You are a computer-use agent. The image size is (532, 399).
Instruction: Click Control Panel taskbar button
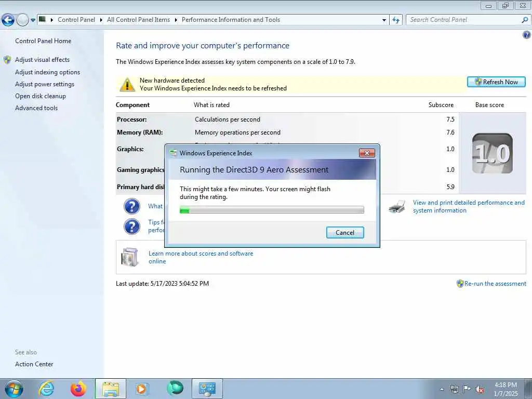click(207, 389)
